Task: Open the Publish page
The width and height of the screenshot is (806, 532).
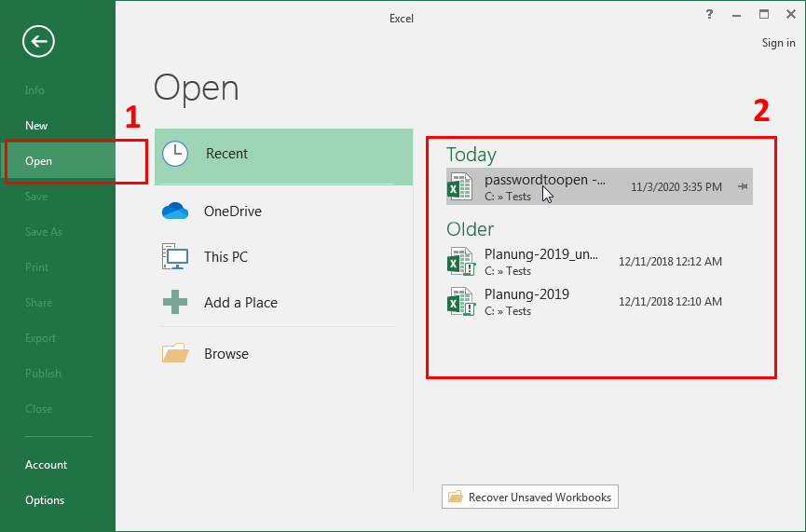Action: (x=43, y=374)
